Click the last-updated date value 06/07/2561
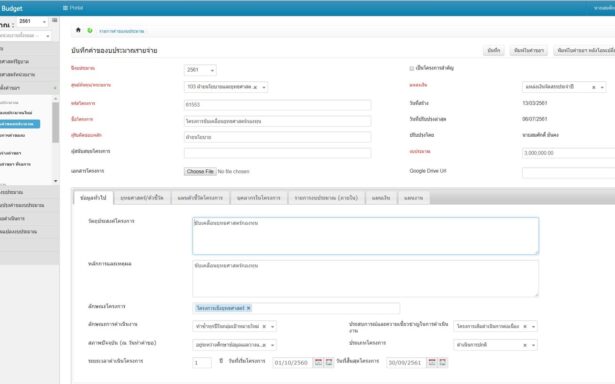 535,119
